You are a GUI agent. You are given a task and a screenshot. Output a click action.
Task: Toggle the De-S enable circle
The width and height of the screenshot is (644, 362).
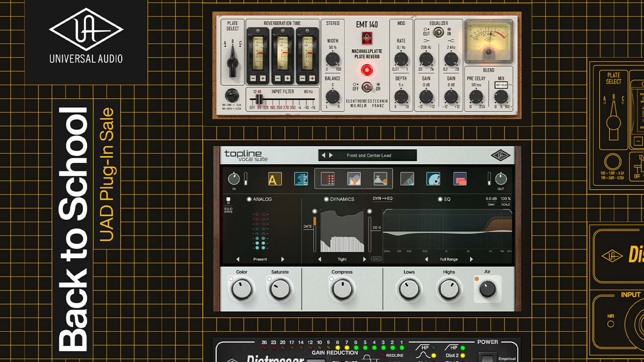click(x=369, y=211)
